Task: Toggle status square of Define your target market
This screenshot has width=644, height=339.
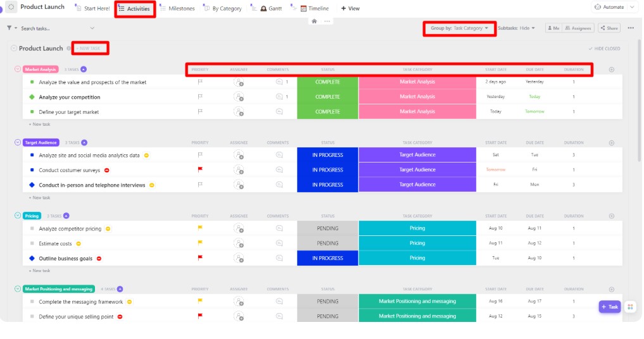Action: tap(32, 112)
